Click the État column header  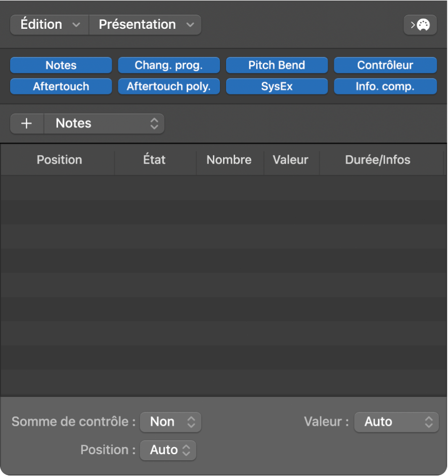(154, 160)
